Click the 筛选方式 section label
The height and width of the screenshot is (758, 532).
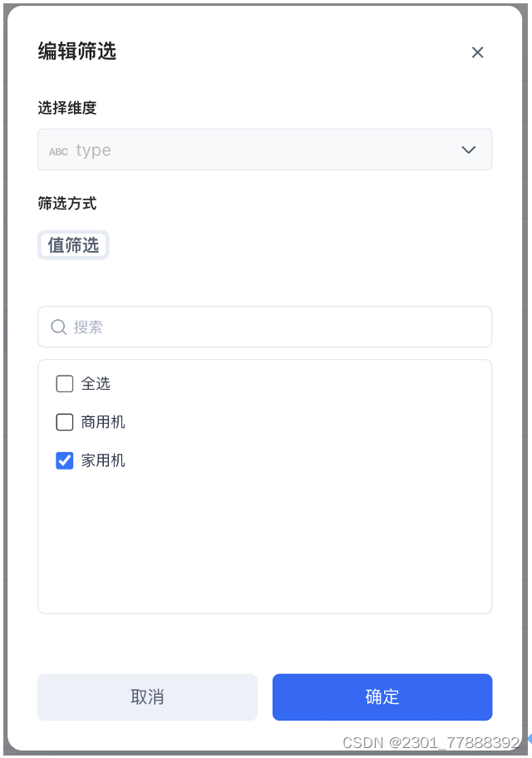click(67, 204)
